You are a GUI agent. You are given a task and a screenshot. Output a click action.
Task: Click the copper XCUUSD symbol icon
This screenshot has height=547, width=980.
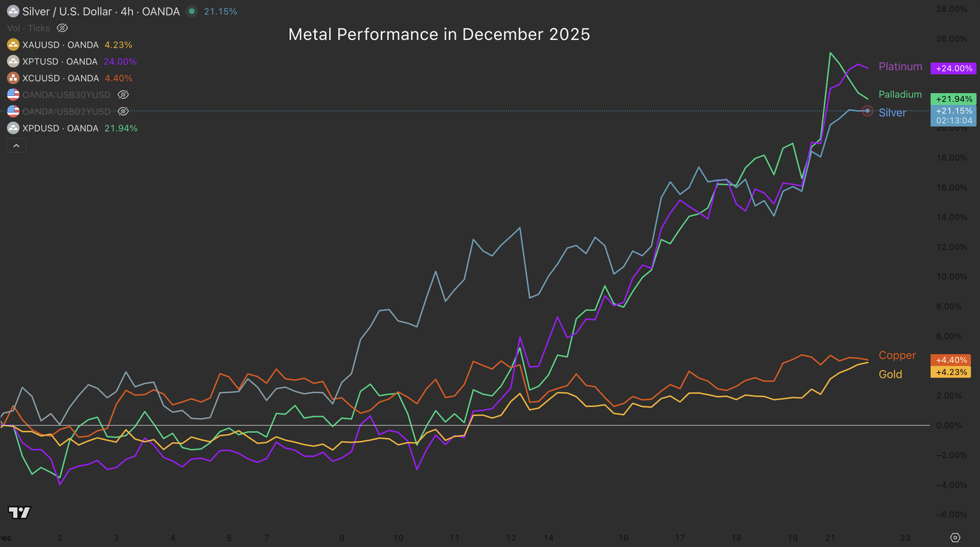pos(13,78)
